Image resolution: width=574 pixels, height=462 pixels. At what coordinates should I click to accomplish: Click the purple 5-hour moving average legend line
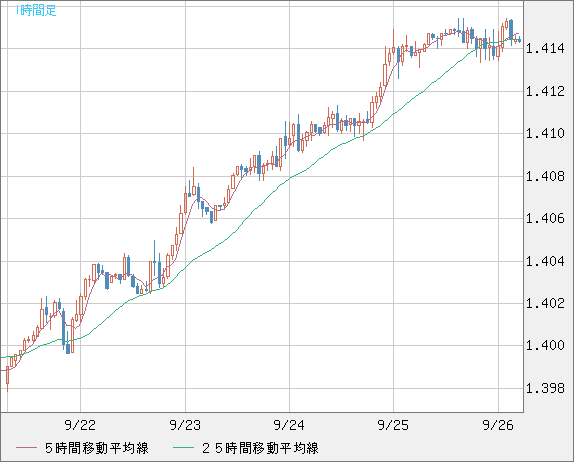tap(26, 448)
